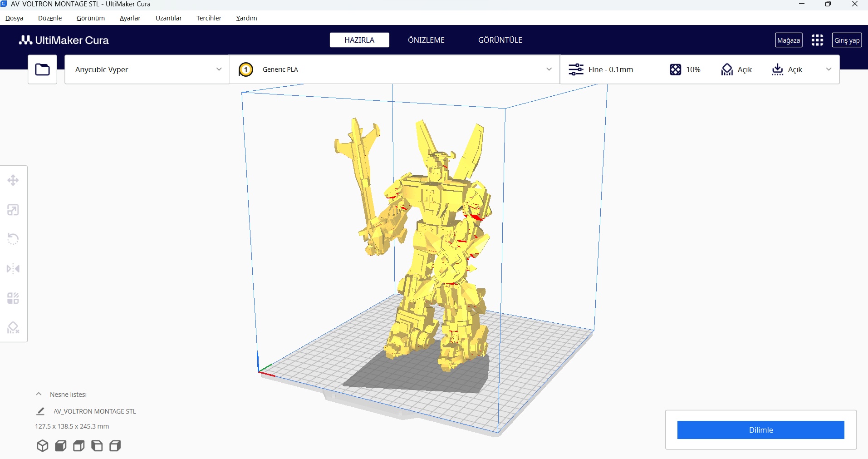The width and height of the screenshot is (868, 459).
Task: Open the Yardım menu
Action: (x=247, y=18)
